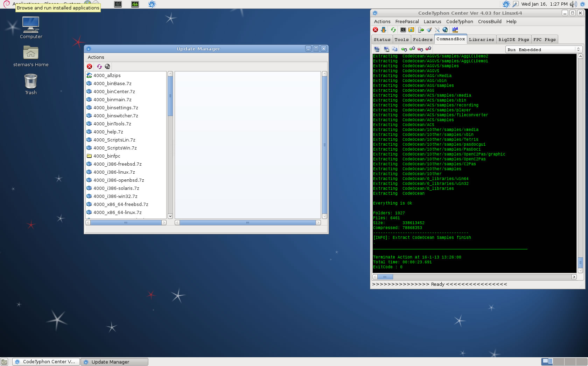This screenshot has width=588, height=366.
Task: Open the terminal console icon in CodeTyphon toolbar
Action: (x=403, y=30)
